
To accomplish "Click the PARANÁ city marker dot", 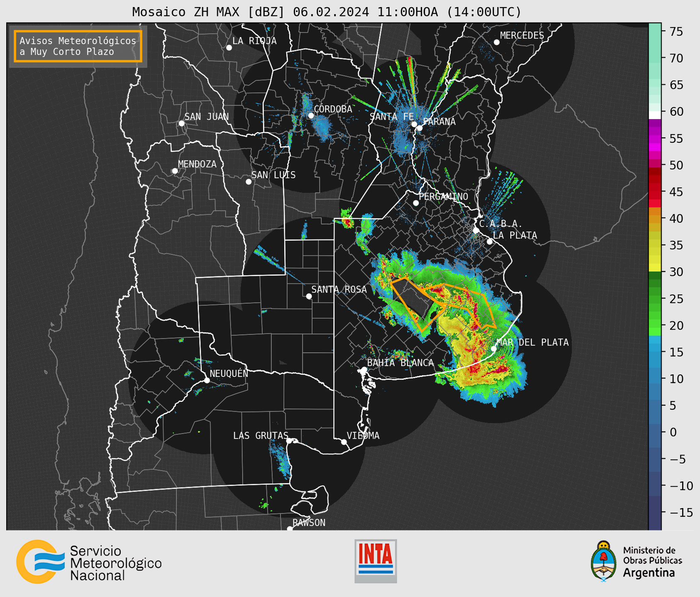I will (x=420, y=128).
